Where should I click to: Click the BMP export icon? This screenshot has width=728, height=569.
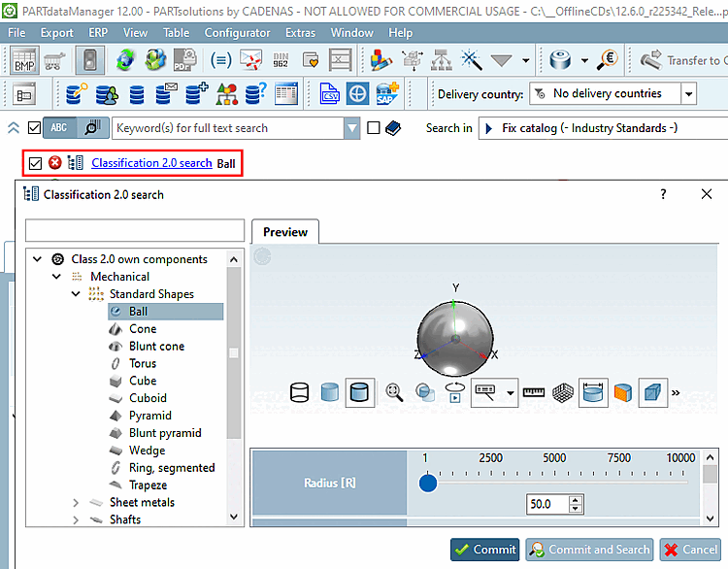(x=24, y=61)
